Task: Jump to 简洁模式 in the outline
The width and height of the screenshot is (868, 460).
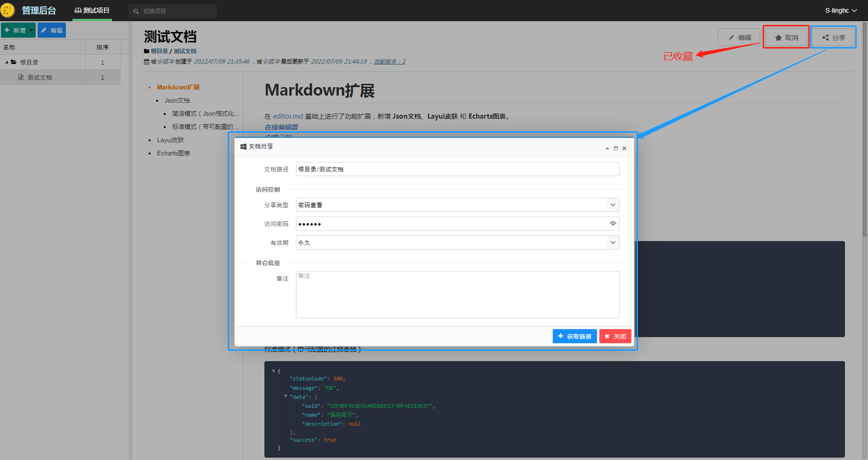Action: tap(206, 113)
